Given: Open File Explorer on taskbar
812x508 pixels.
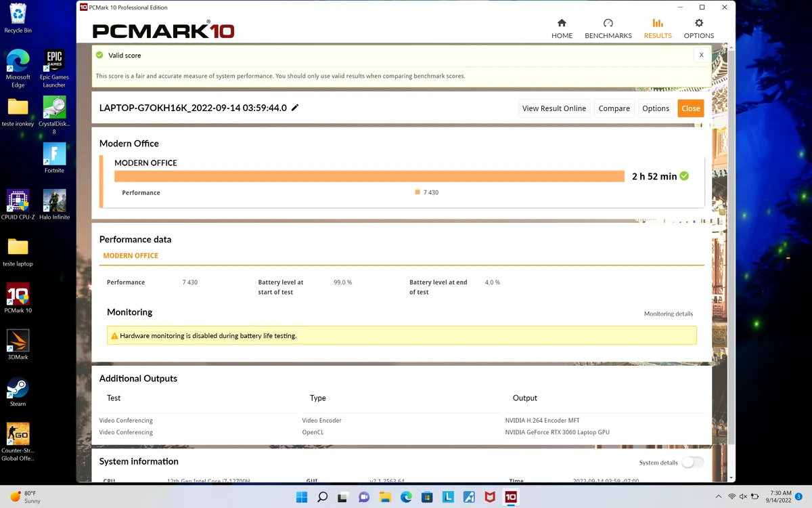Looking at the screenshot, I should [x=385, y=496].
